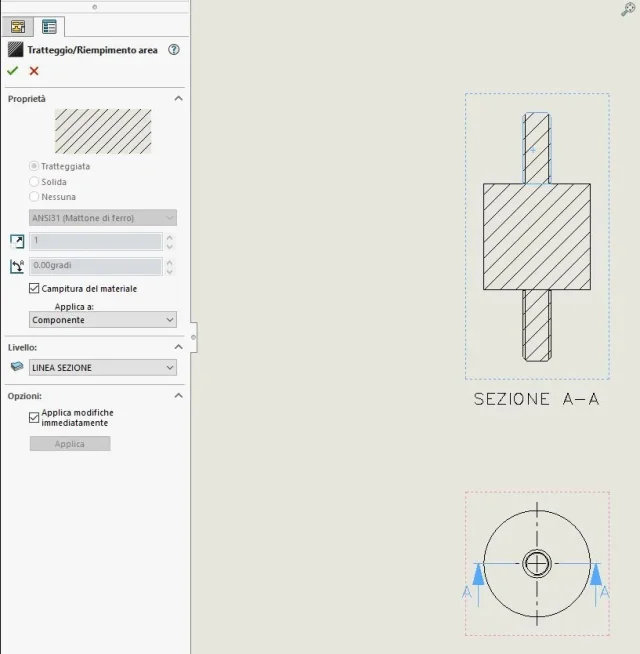Viewport: 640px width, 654px height.
Task: Click the hatch pattern preview swatch
Action: (x=103, y=131)
